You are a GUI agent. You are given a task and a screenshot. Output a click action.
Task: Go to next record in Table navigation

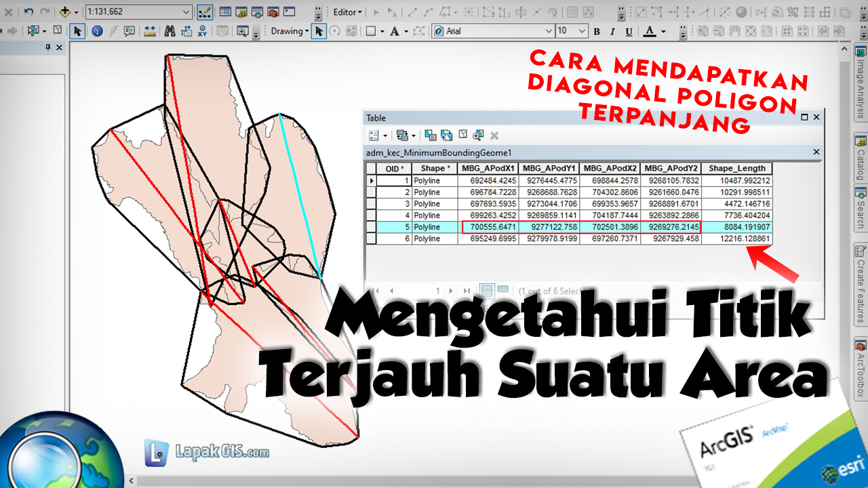(452, 291)
